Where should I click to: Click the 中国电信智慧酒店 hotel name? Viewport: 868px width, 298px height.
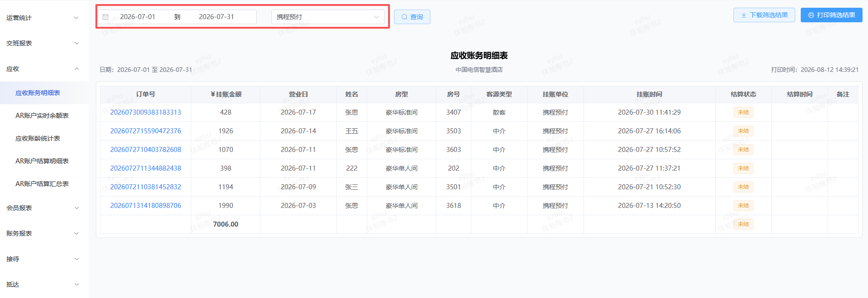pos(479,70)
